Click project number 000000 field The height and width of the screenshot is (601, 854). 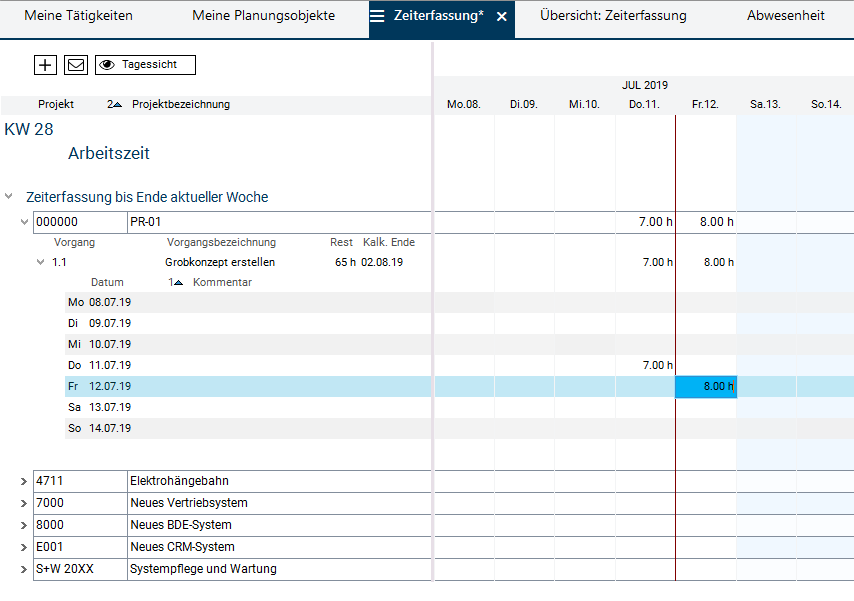pos(80,222)
